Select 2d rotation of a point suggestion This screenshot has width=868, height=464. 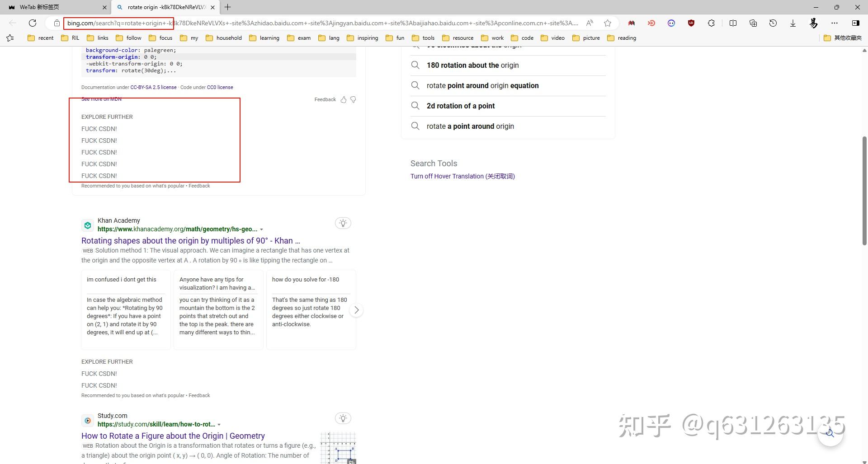pos(508,106)
